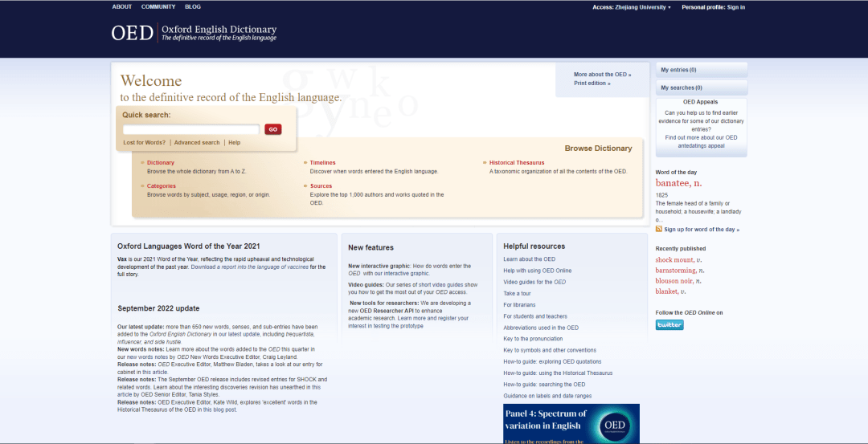Open the Categories browse link

tap(161, 185)
